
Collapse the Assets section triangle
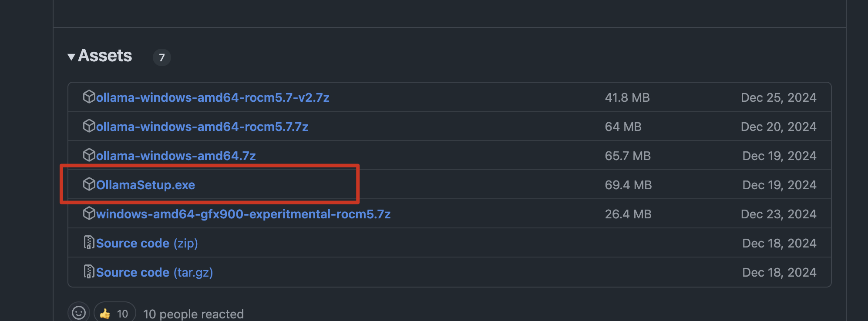pyautogui.click(x=71, y=57)
